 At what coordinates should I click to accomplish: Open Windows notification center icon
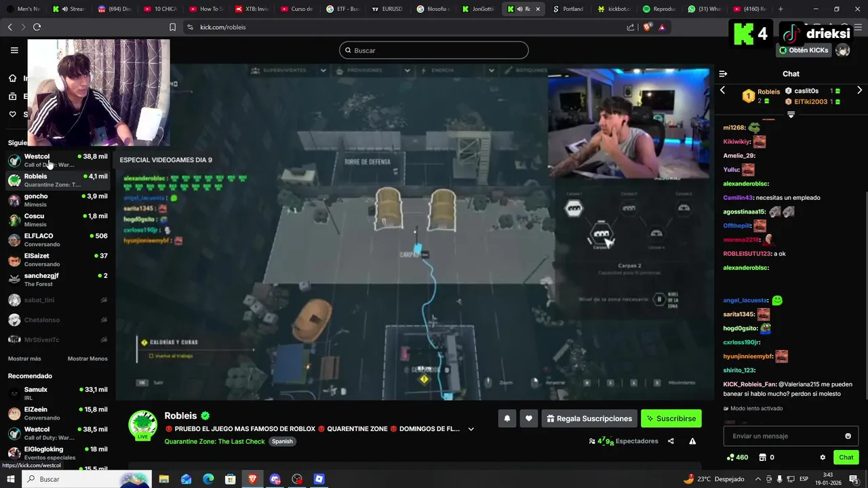pyautogui.click(x=854, y=479)
